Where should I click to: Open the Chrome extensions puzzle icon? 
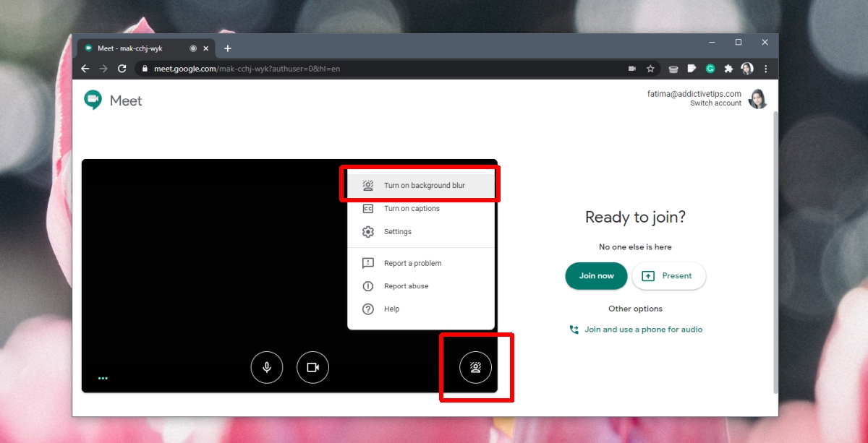[728, 69]
